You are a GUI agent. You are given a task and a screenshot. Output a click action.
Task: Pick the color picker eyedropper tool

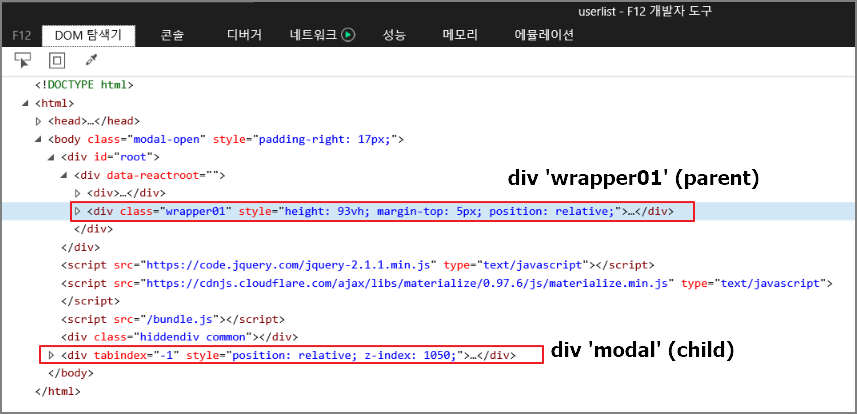91,60
